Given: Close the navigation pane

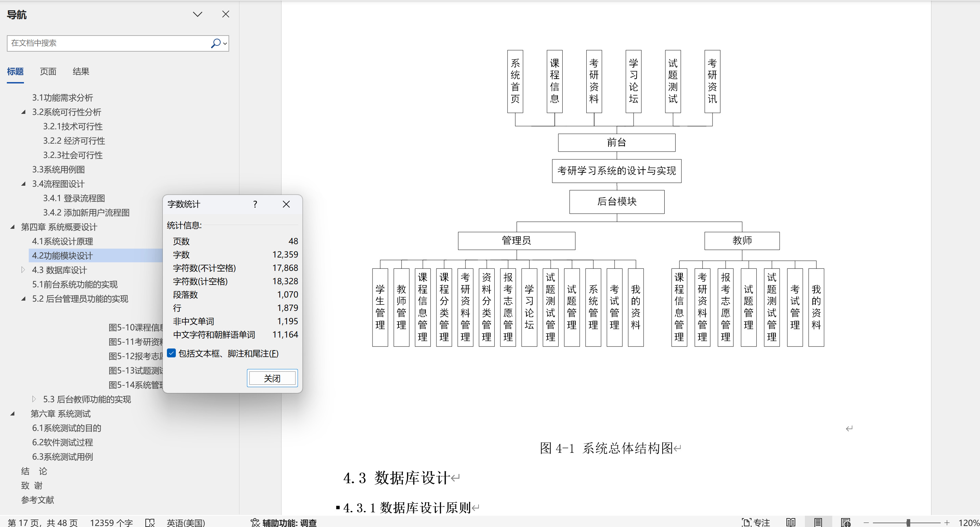Looking at the screenshot, I should coord(226,14).
